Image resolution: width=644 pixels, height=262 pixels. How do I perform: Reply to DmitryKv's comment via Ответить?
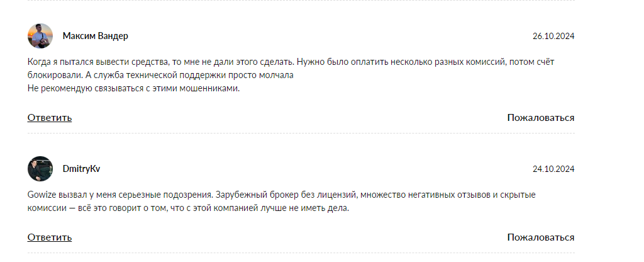pos(50,237)
